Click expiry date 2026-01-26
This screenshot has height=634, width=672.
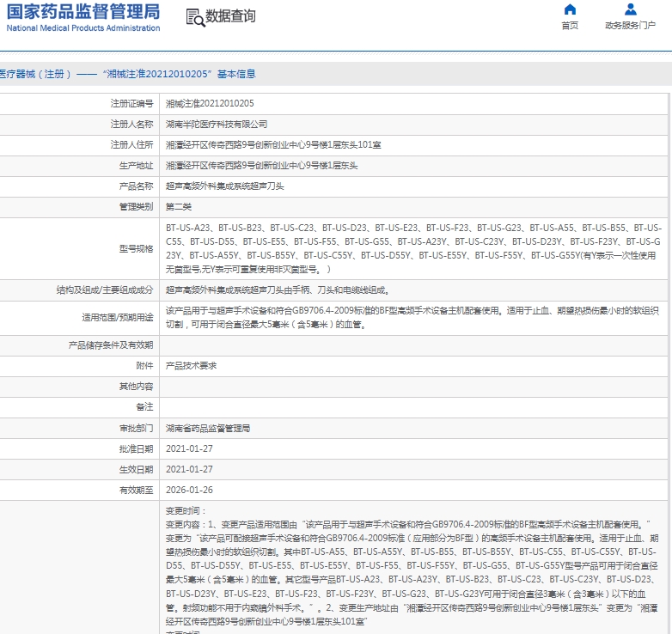pyautogui.click(x=189, y=490)
